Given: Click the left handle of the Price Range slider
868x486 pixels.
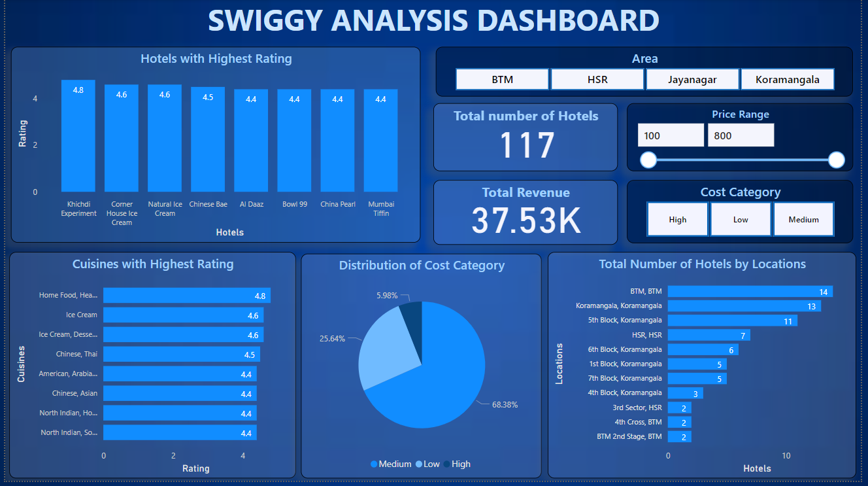Looking at the screenshot, I should 648,160.
